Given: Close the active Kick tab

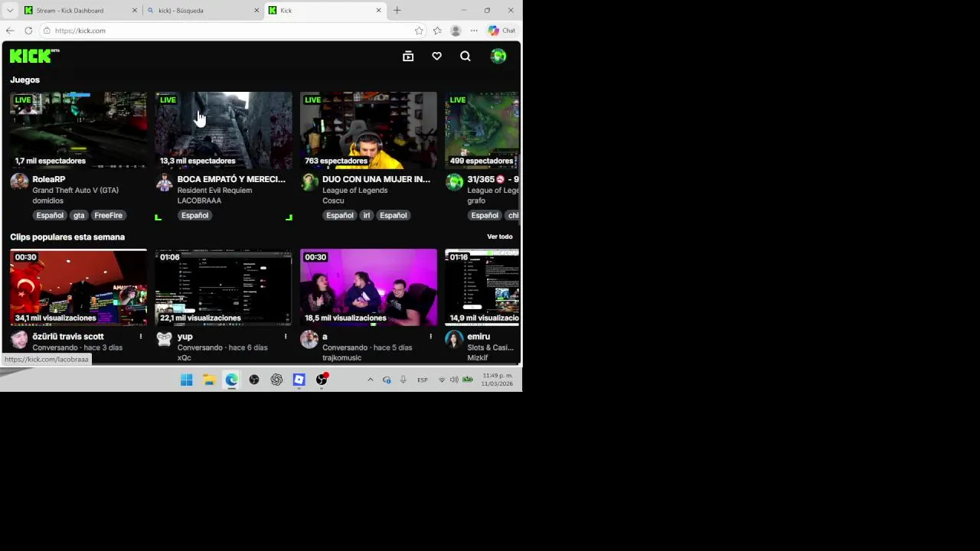Looking at the screenshot, I should tap(378, 11).
